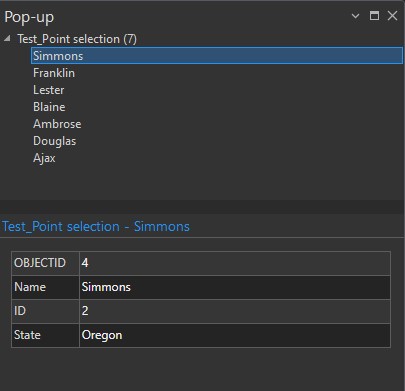Collapse the Test_Point selection tree node
Image resolution: width=405 pixels, height=391 pixels.
(x=7, y=39)
